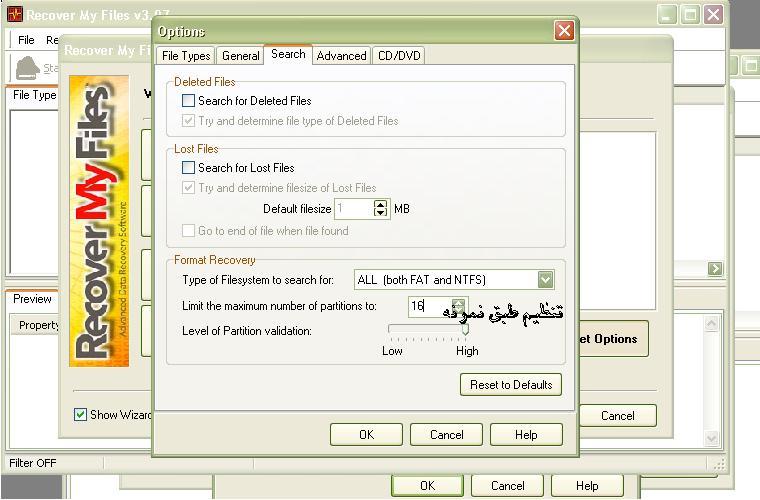The width and height of the screenshot is (760, 500).
Task: Click Cancel in the wizard window
Action: point(618,416)
